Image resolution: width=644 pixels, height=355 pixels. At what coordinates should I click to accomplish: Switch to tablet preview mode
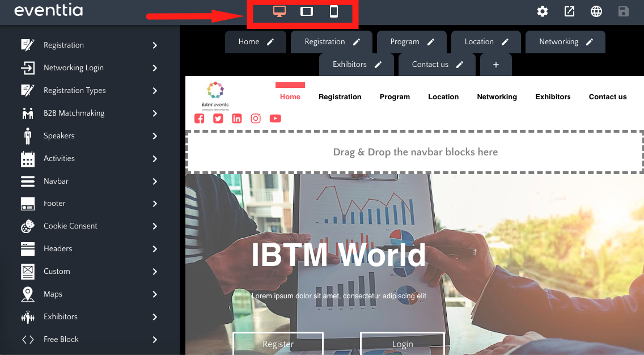(x=307, y=12)
